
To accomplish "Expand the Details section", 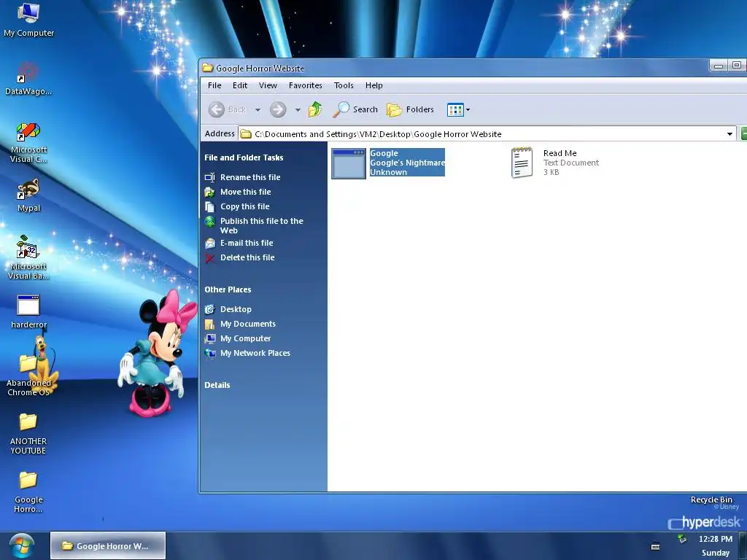I will (x=217, y=385).
